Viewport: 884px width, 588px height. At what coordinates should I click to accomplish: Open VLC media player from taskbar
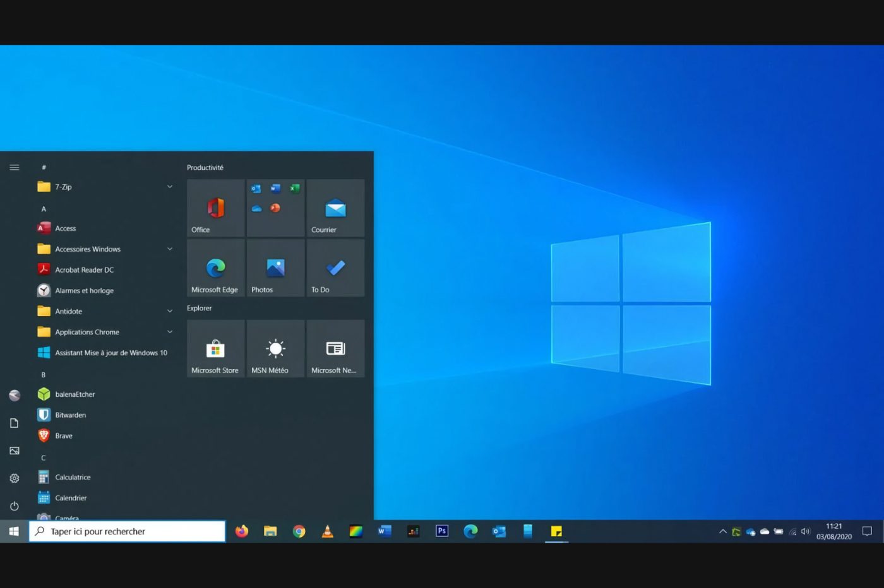tap(327, 531)
